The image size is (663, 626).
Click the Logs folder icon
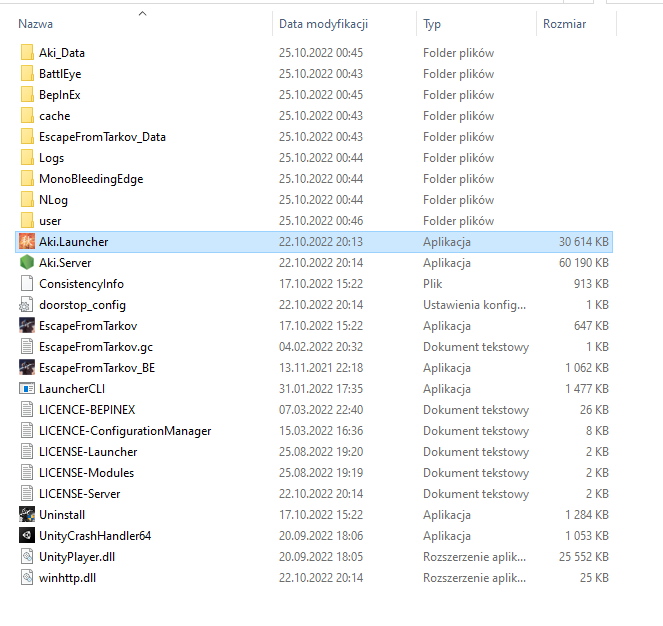pos(27,158)
